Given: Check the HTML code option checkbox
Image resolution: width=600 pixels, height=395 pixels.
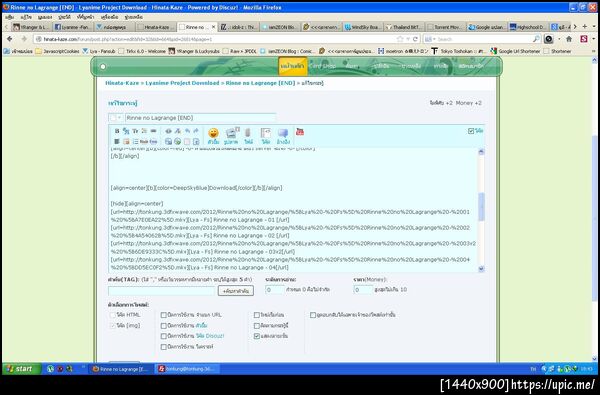Looking at the screenshot, I should point(112,315).
